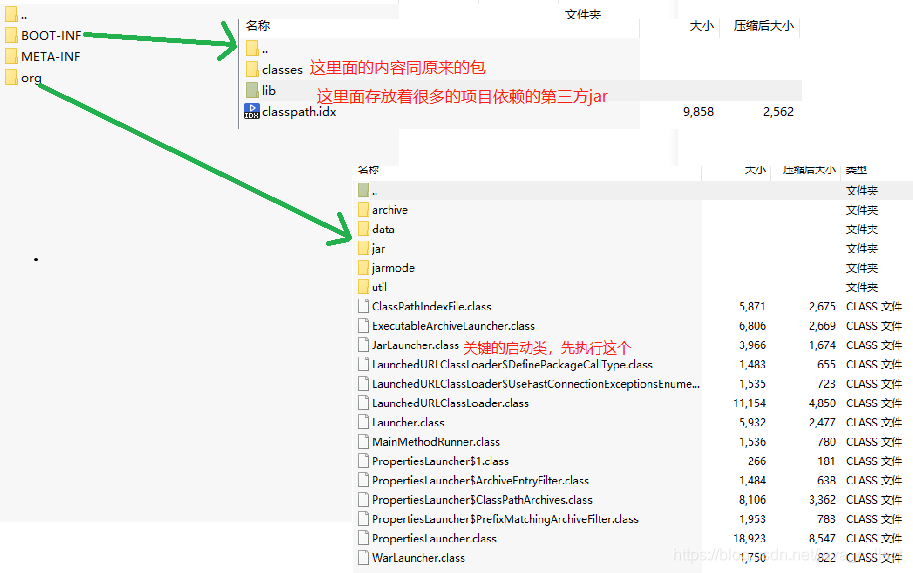The width and height of the screenshot is (913, 573).
Task: Open the org folder icon
Action: coord(11,77)
